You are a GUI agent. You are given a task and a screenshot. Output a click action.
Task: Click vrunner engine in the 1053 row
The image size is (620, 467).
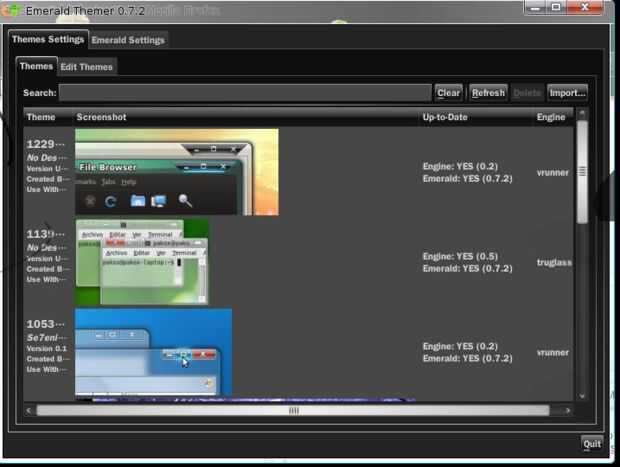click(x=553, y=353)
